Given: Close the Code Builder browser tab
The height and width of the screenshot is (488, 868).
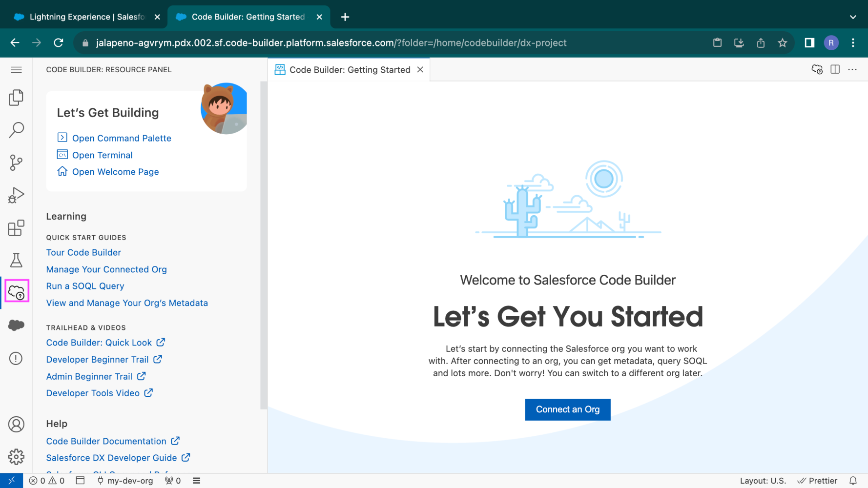Looking at the screenshot, I should point(319,17).
